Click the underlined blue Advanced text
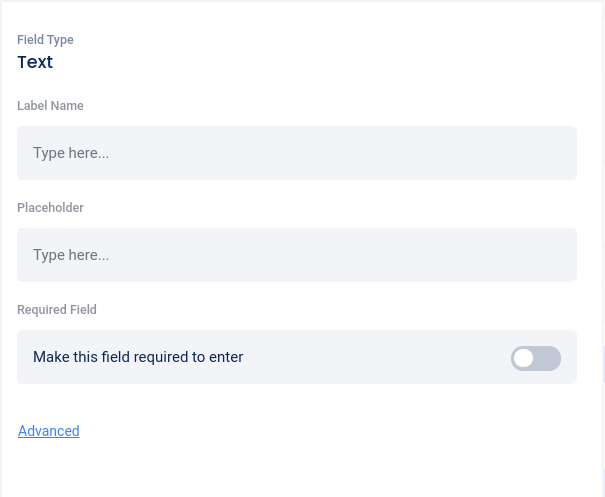605x497 pixels. [x=49, y=431]
